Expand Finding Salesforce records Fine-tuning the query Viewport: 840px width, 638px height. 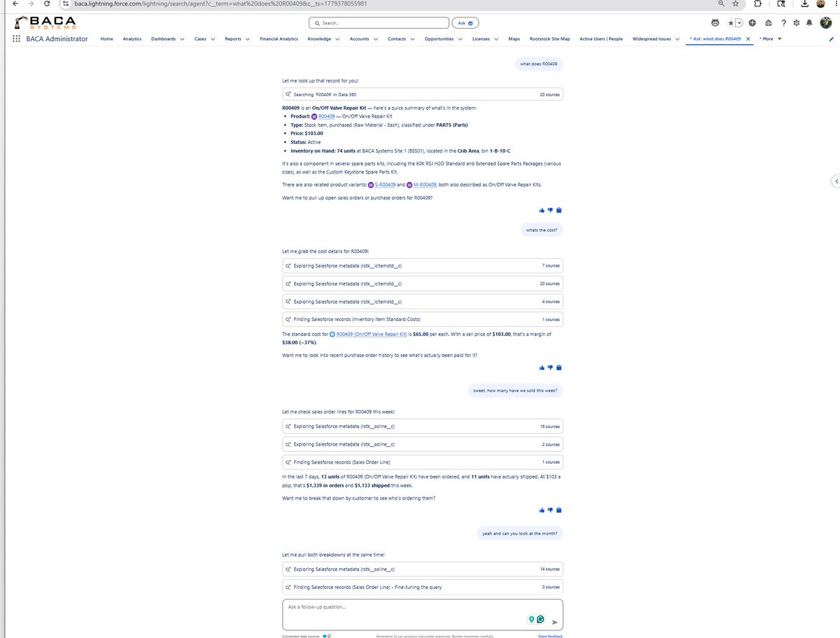point(422,587)
